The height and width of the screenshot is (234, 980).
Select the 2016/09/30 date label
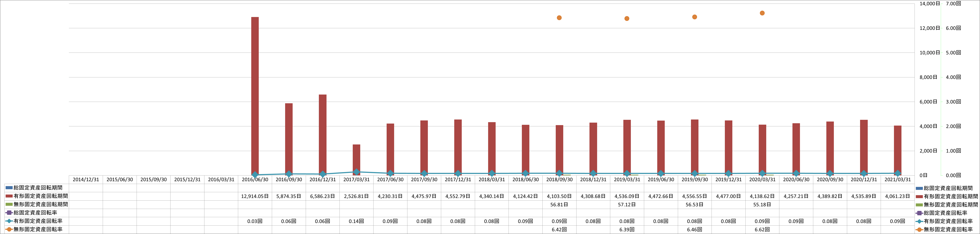click(289, 180)
